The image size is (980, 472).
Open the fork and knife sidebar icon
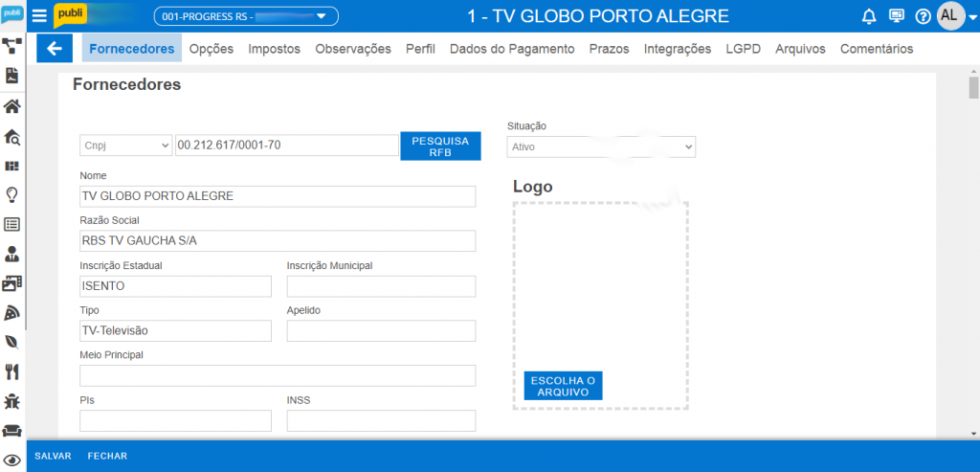[x=12, y=372]
